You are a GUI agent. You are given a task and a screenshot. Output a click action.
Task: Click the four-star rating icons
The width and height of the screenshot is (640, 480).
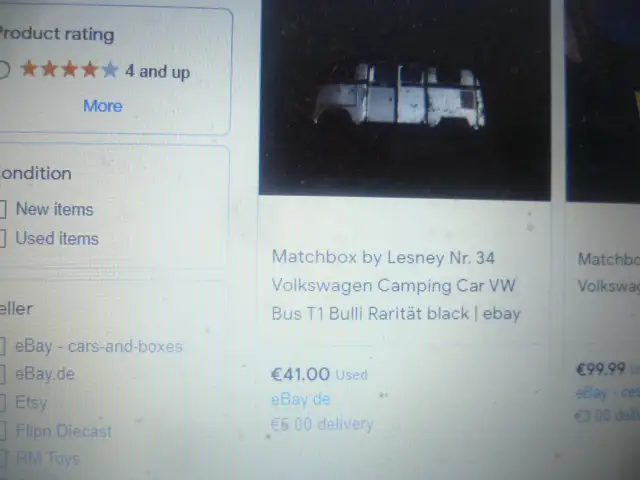coord(69,69)
